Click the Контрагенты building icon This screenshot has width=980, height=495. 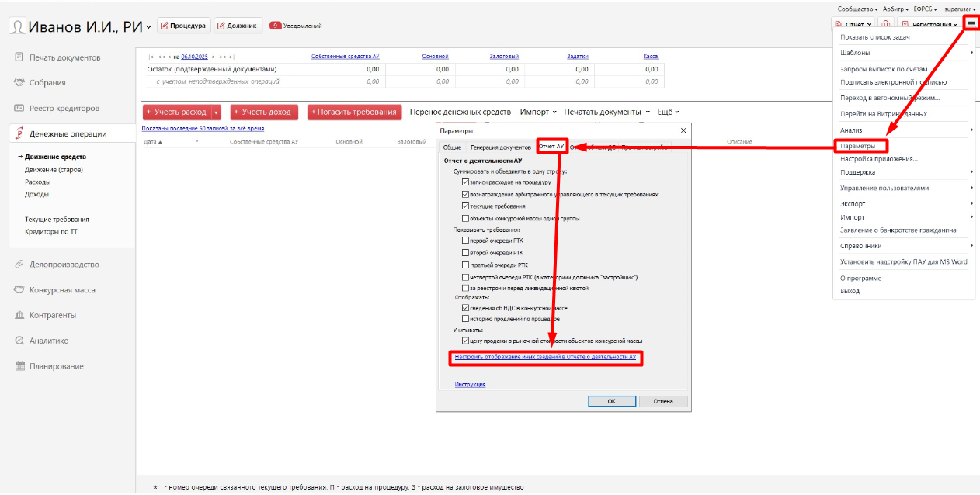pos(19,315)
